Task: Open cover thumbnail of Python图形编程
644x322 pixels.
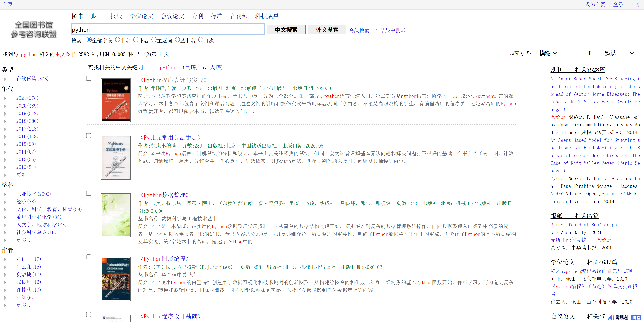Action: pyautogui.click(x=116, y=279)
